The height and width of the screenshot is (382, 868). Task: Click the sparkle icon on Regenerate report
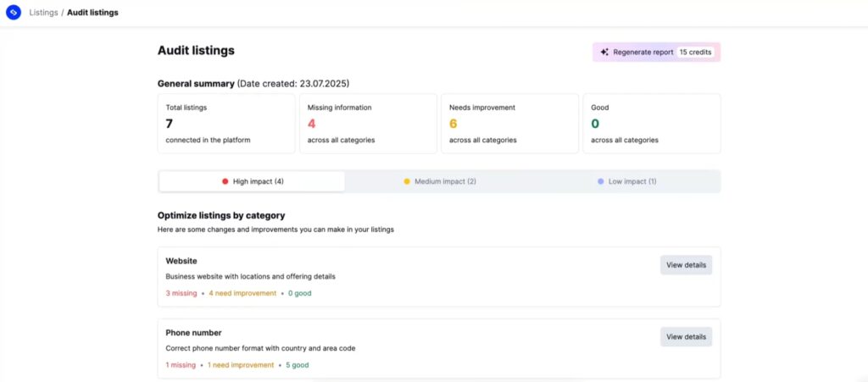[604, 53]
